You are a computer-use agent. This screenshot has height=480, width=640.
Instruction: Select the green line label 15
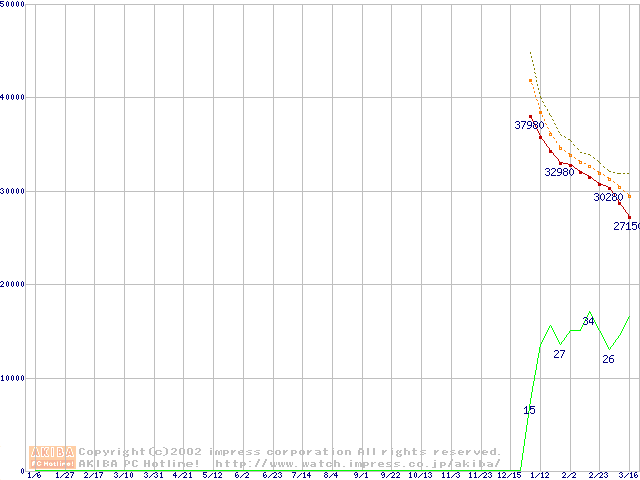coord(529,411)
